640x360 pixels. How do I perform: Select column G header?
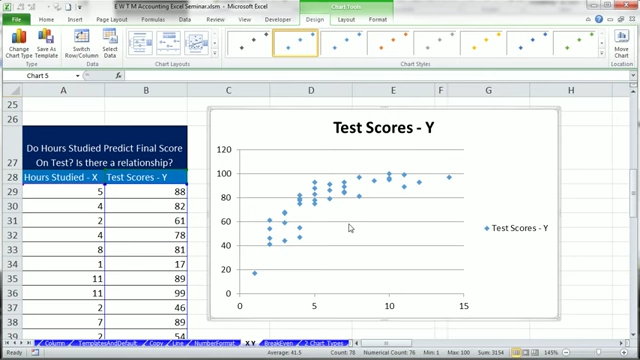pos(488,90)
